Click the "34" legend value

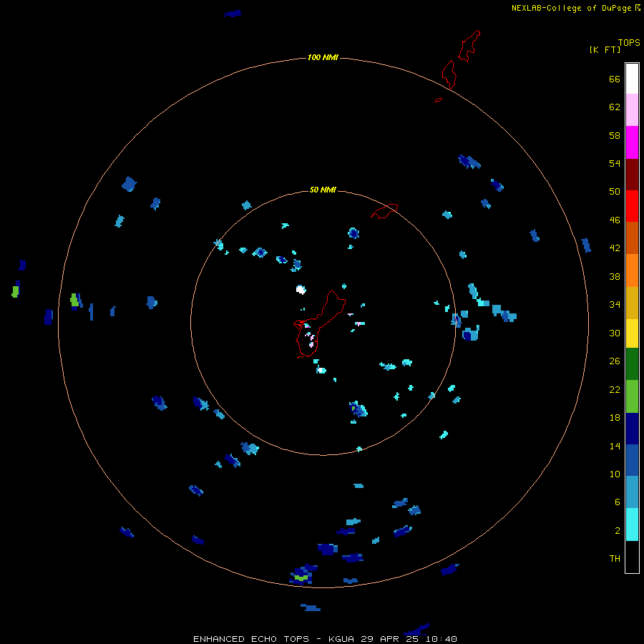615,305
